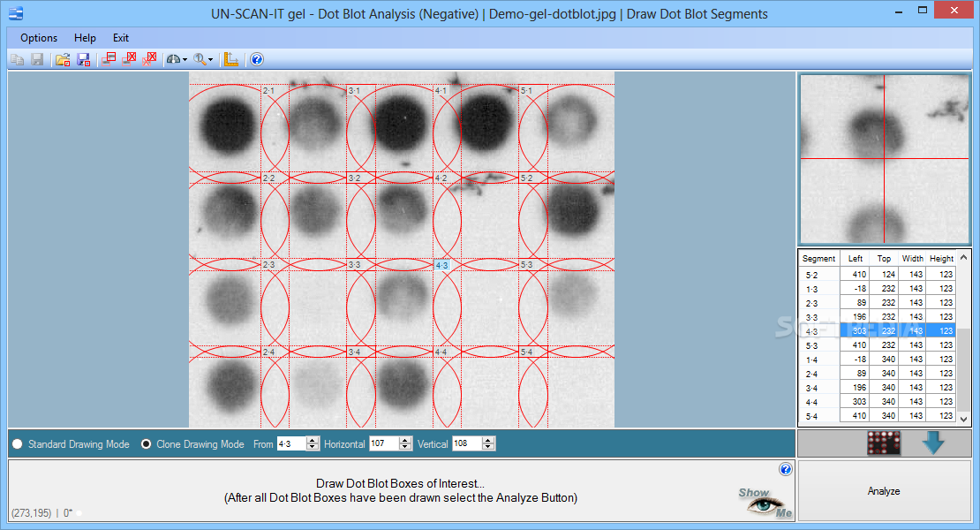The width and height of the screenshot is (980, 530).
Task: Save segments with blue disk icon
Action: coord(83,59)
